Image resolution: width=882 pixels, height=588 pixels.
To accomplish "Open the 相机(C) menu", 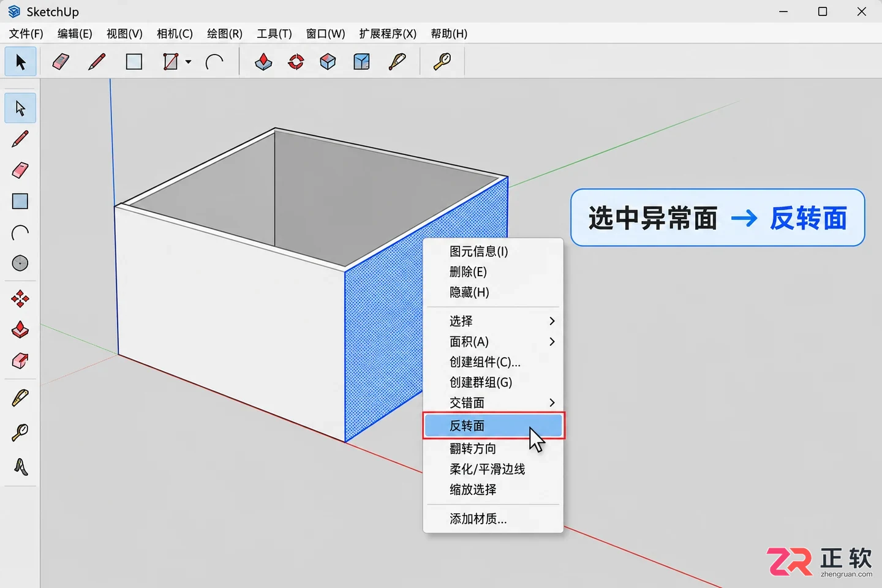I will (175, 34).
